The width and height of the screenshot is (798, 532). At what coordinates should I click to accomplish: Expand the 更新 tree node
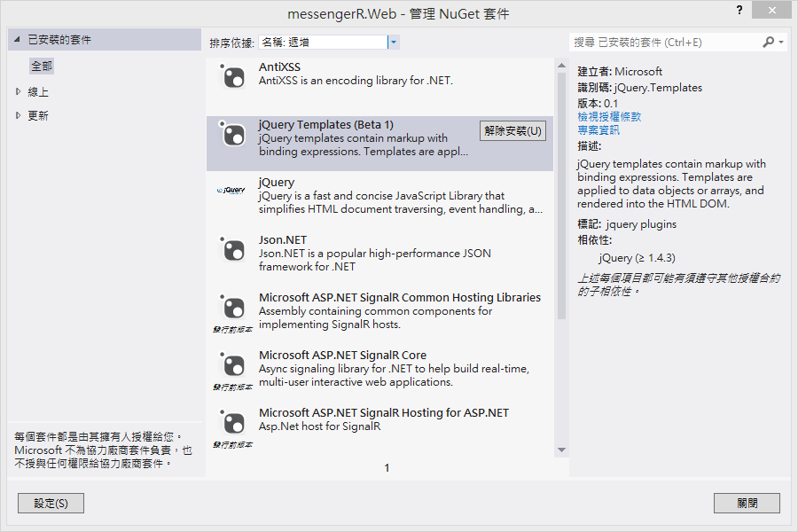point(18,115)
